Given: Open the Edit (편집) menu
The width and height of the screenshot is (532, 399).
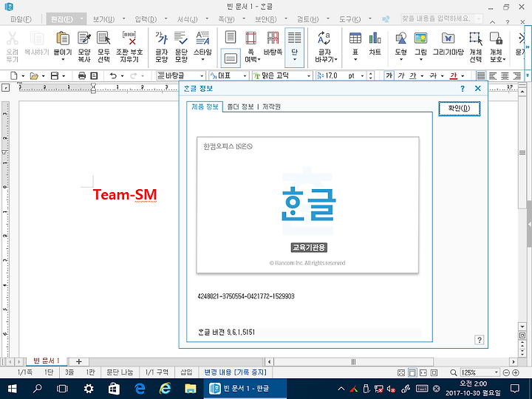Looking at the screenshot, I should pyautogui.click(x=62, y=19).
